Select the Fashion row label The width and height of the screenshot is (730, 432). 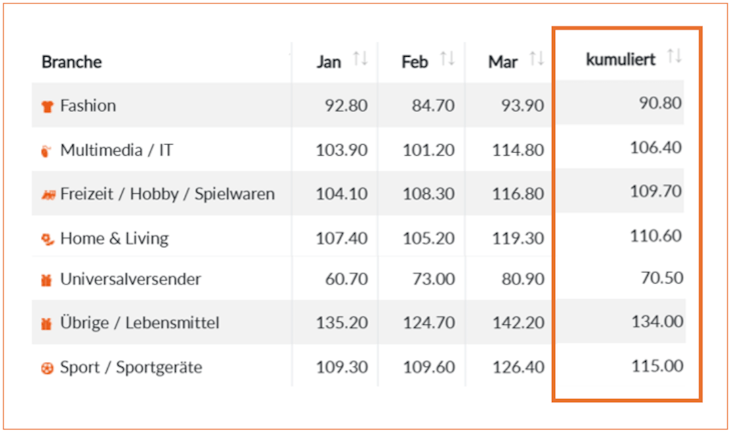[88, 106]
